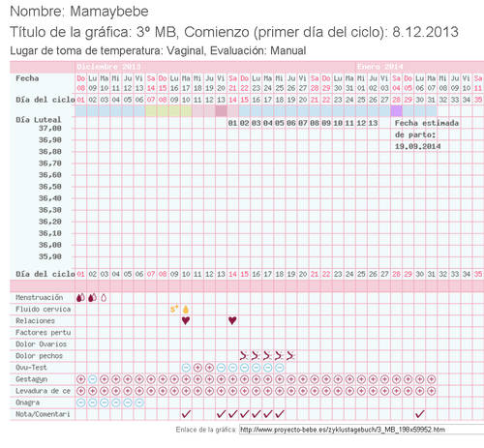The image size is (484, 448).
Task: Click the '35,90' temperature label
Action: pyautogui.click(x=50, y=256)
